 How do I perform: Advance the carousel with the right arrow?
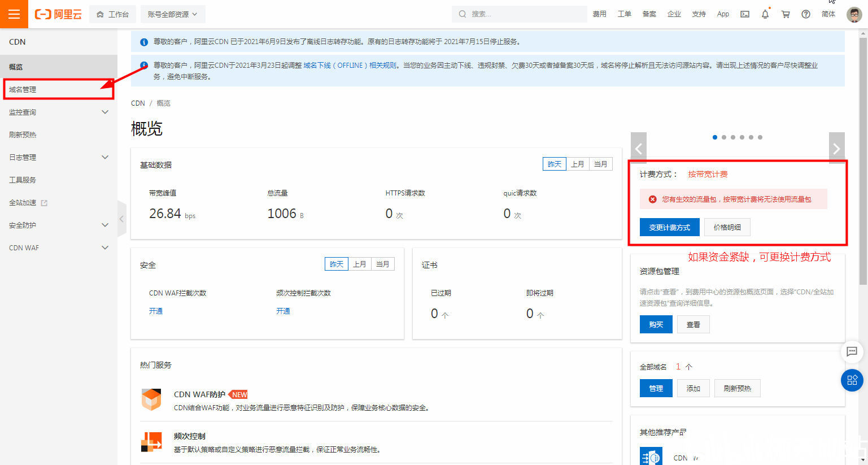(x=836, y=147)
